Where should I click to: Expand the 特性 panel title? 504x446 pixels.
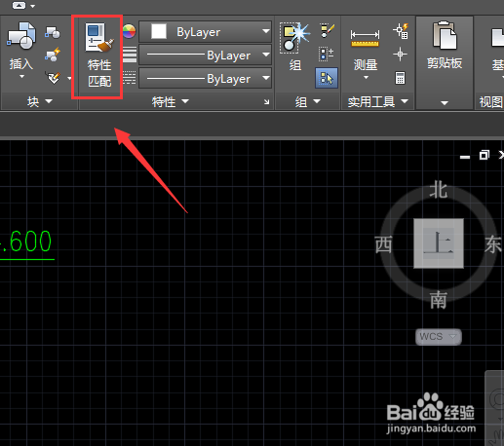tap(171, 101)
